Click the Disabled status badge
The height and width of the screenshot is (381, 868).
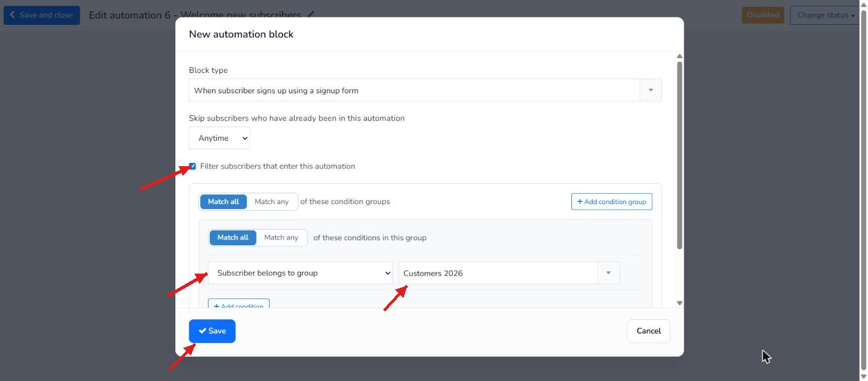pos(763,15)
